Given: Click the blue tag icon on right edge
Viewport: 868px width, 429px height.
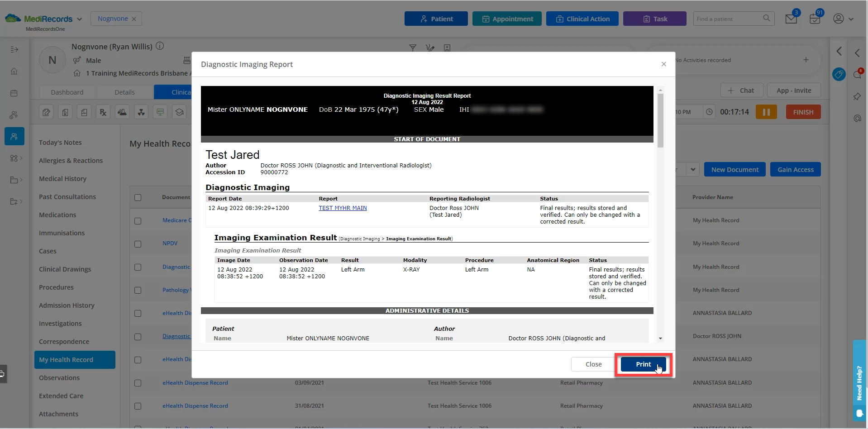Looking at the screenshot, I should click(839, 74).
